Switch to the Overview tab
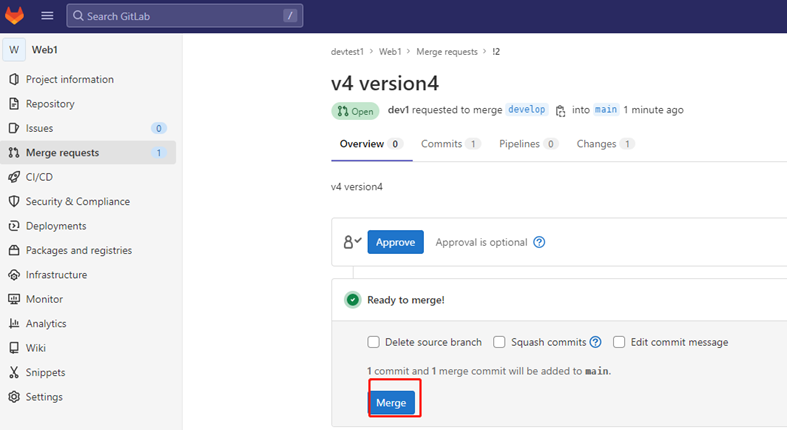This screenshot has height=430, width=787. (371, 144)
